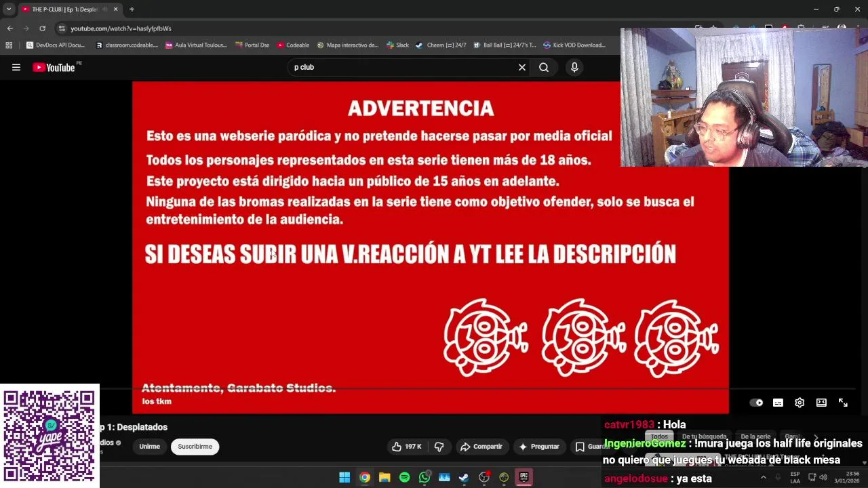Image resolution: width=868 pixels, height=488 pixels.
Task: Open WhatsApp from the taskbar
Action: tap(425, 477)
